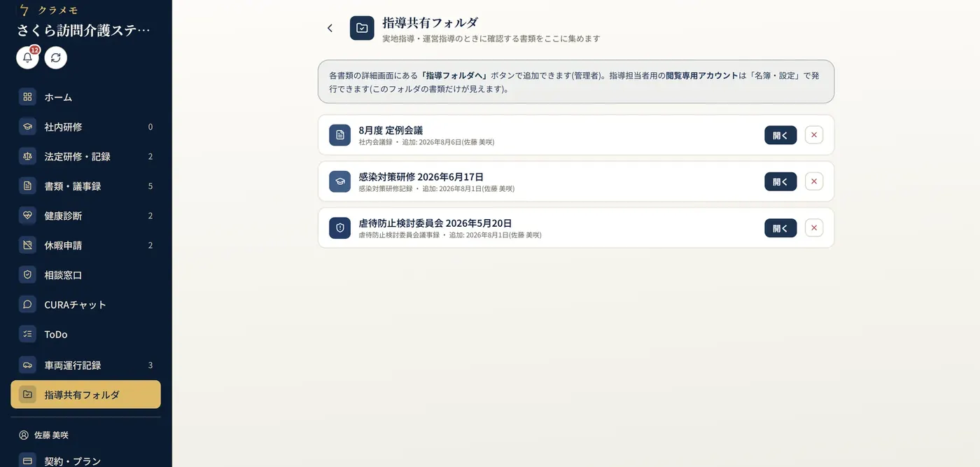Click the 感染対策研修記録 ・ 追加 subtitle line

pyautogui.click(x=436, y=189)
